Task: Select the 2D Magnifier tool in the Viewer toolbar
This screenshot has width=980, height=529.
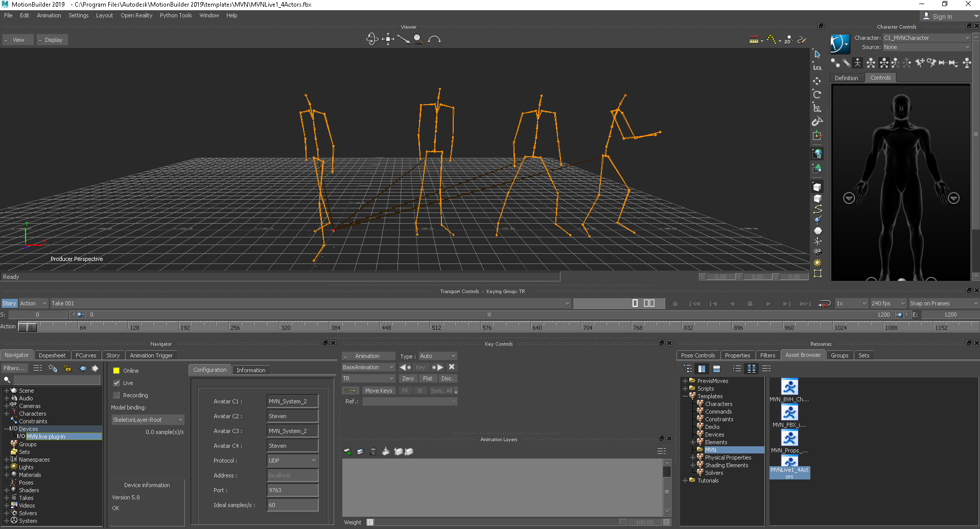Action: (788, 39)
